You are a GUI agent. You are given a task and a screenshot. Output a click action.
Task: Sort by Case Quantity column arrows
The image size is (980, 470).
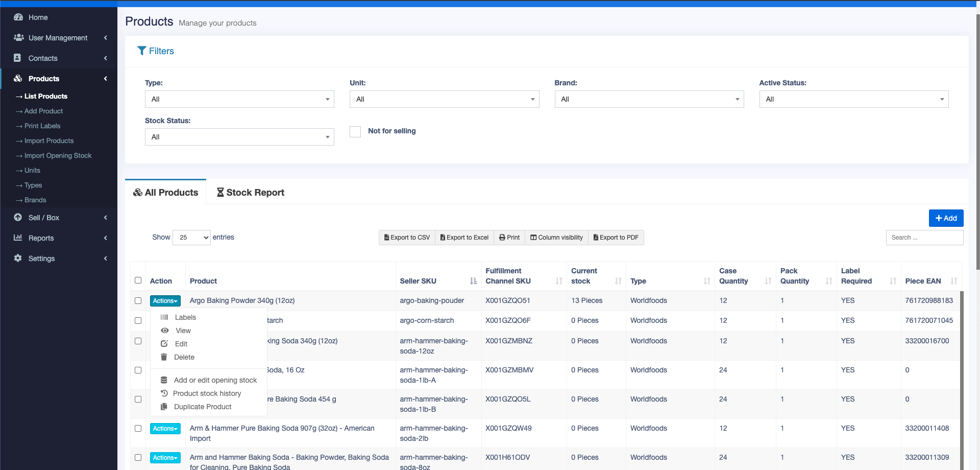tap(769, 281)
